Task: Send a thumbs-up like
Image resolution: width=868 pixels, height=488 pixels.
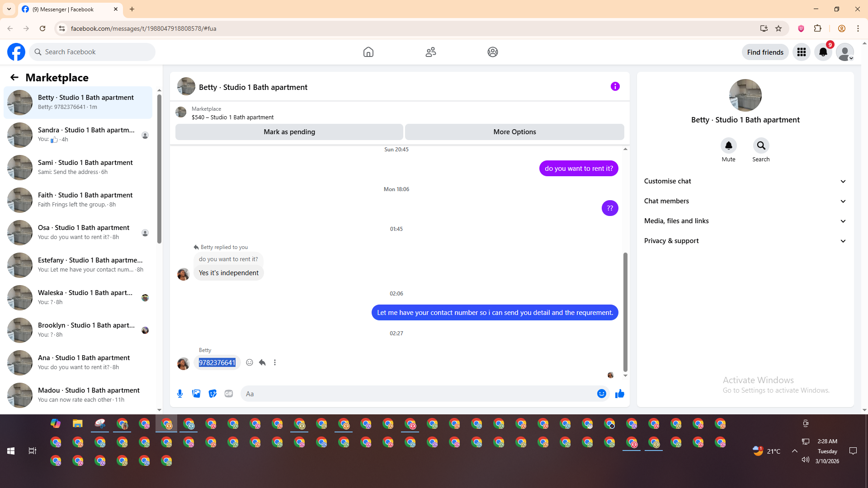Action: point(619,394)
